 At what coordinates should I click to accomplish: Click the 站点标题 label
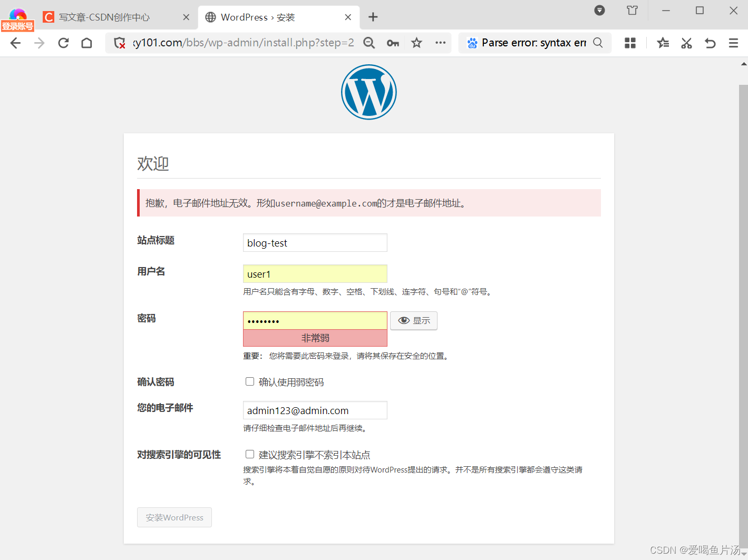(156, 240)
